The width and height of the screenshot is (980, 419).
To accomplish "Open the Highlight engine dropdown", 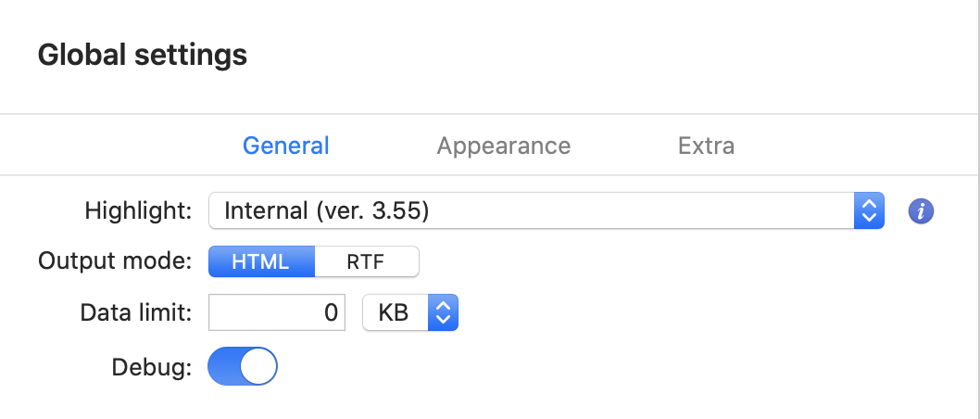I will [x=547, y=211].
